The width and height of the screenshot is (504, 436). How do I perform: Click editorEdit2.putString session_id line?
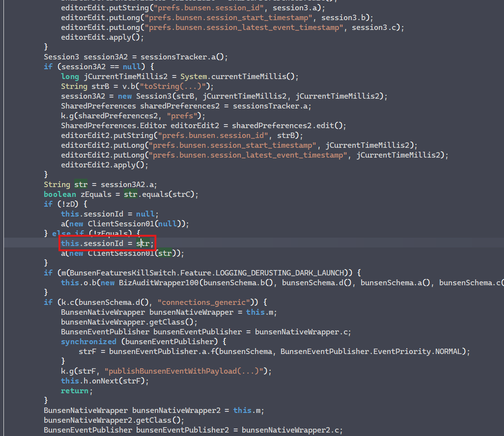(182, 136)
